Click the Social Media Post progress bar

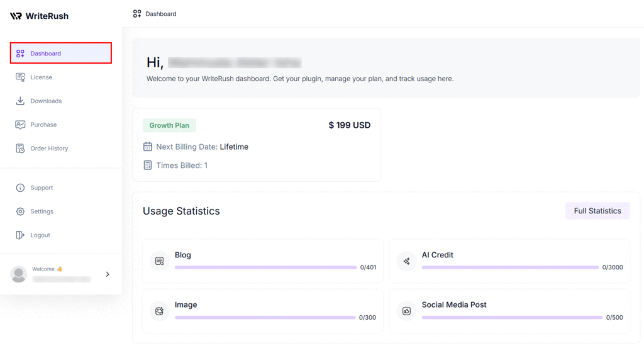(512, 317)
